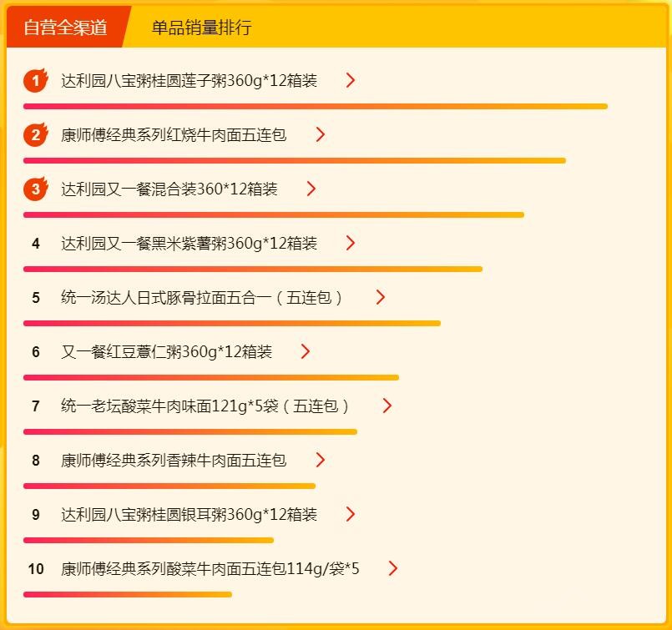672x630 pixels.
Task: Expand 统一老坛酸菜牛肉味面 entry arrow
Action: [387, 406]
